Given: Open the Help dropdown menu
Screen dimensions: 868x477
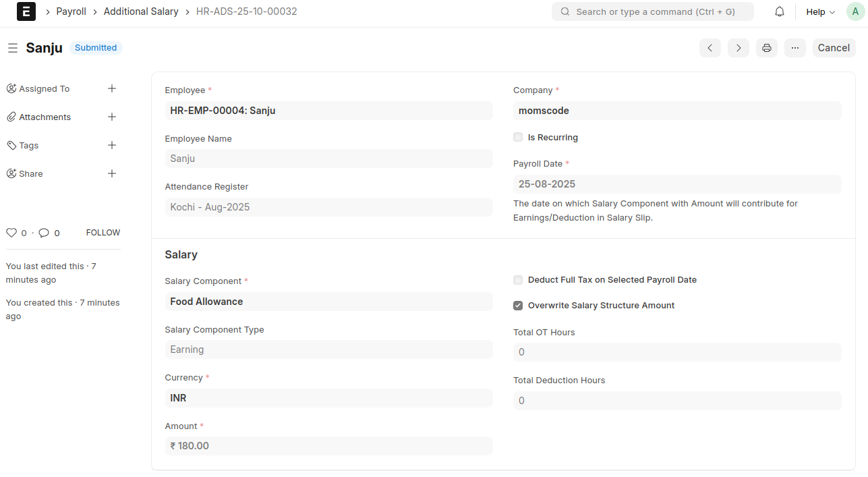Looking at the screenshot, I should pos(820,11).
